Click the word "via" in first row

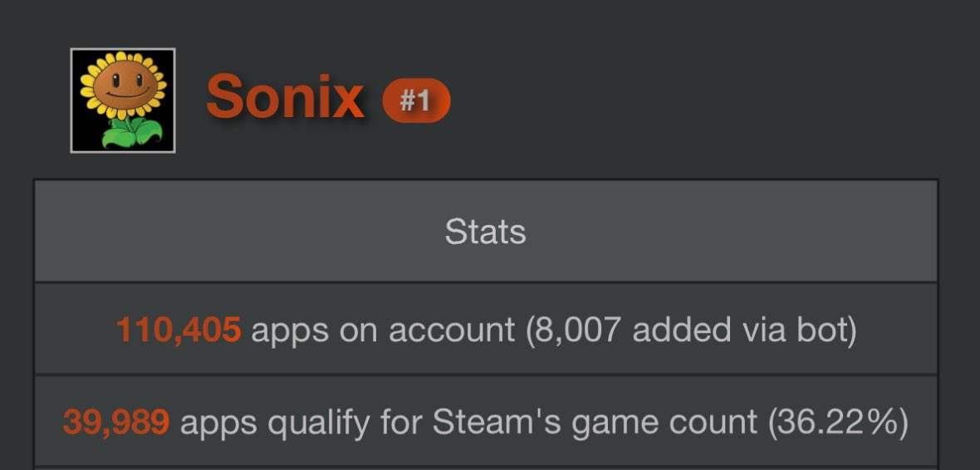coord(765,330)
